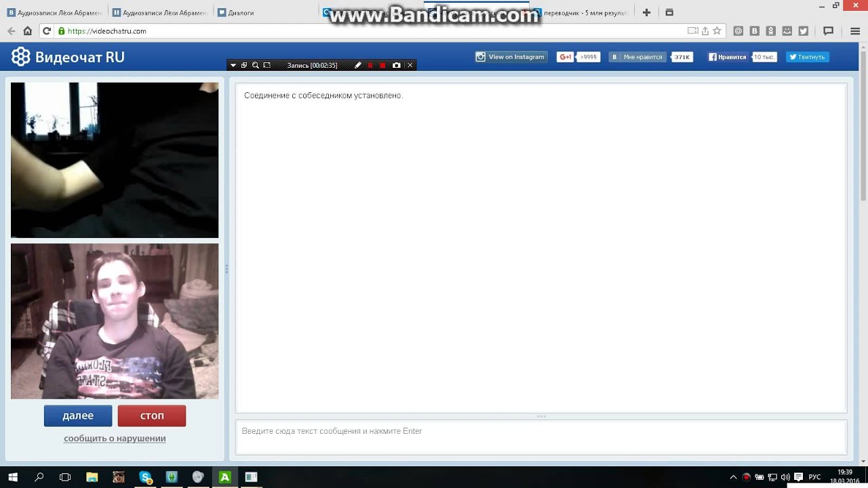
Task: Switch РУС input language in tray
Action: [x=814, y=477]
